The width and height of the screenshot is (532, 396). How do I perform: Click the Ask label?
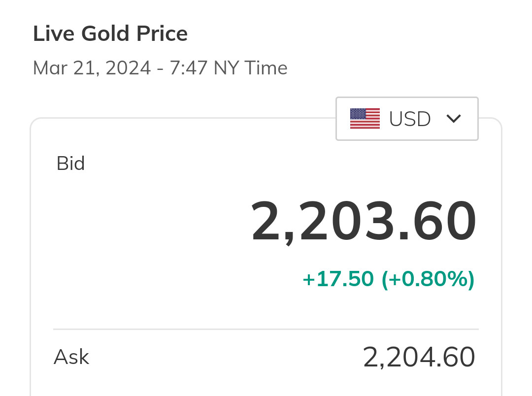point(71,357)
